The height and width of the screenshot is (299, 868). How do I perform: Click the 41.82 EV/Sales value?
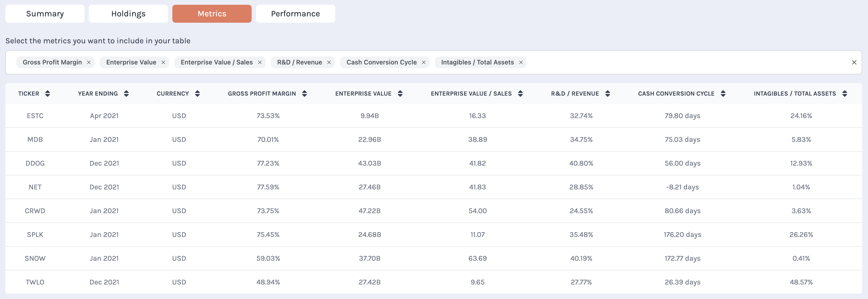(x=477, y=163)
